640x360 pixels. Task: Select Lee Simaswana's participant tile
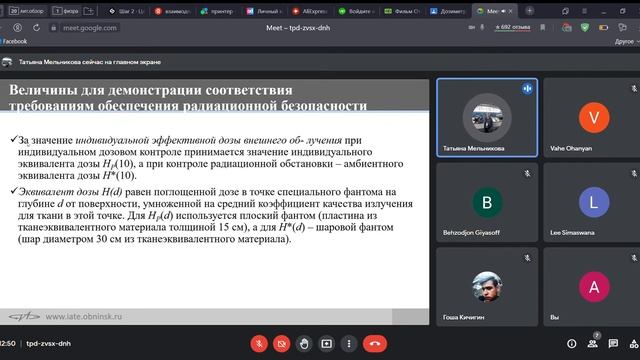[592, 202]
